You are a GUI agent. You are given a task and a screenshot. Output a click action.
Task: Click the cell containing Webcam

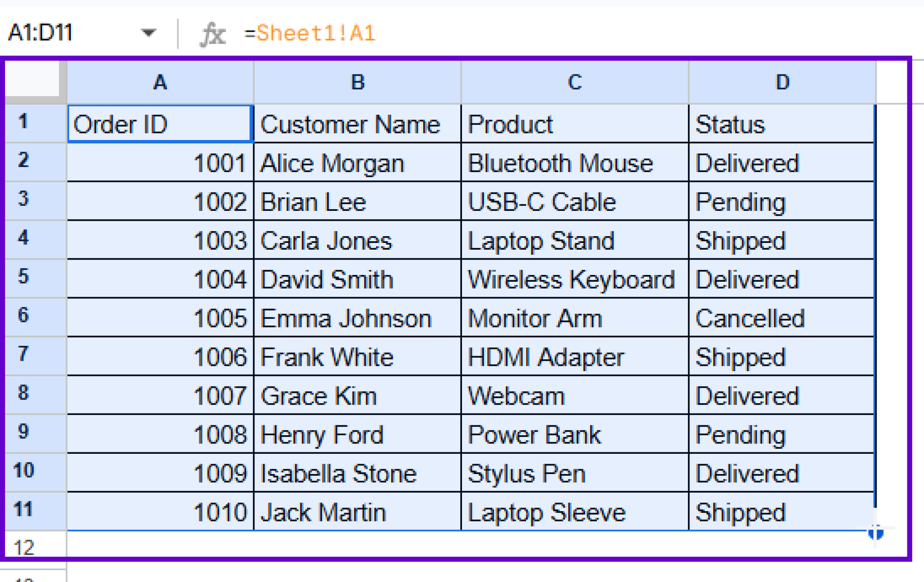pyautogui.click(x=573, y=395)
